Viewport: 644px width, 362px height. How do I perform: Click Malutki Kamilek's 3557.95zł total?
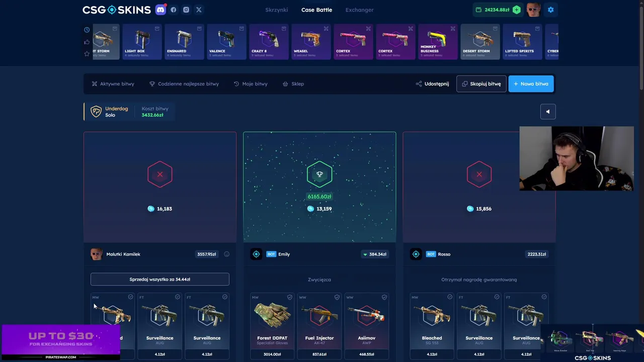coord(207,254)
